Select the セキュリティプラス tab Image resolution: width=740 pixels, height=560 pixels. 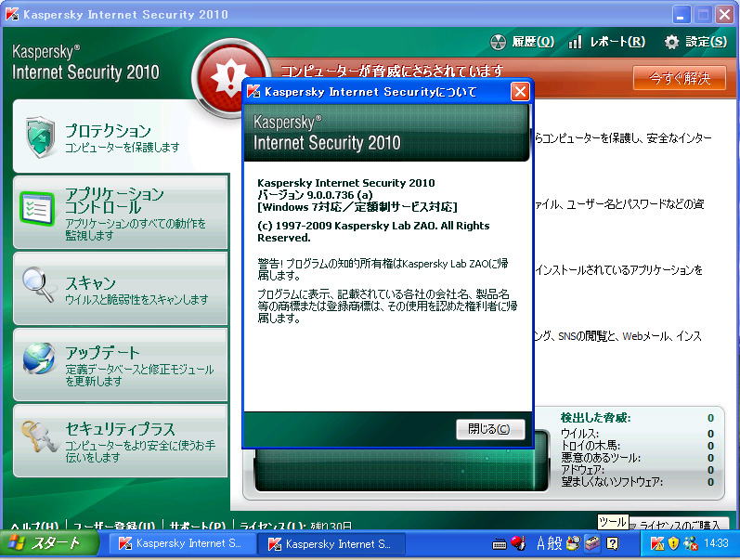click(x=121, y=440)
